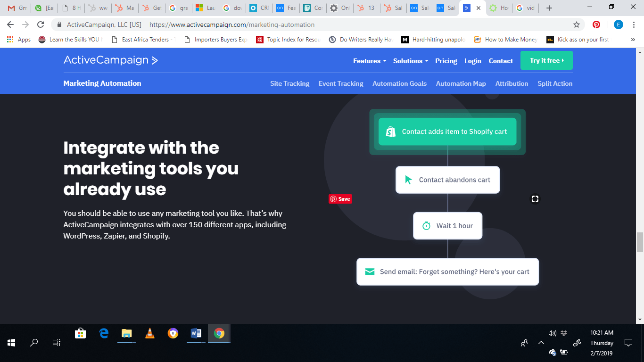Open the Kick ass on your first bookmark
Viewport: 644px width, 362px height.
coord(578,40)
